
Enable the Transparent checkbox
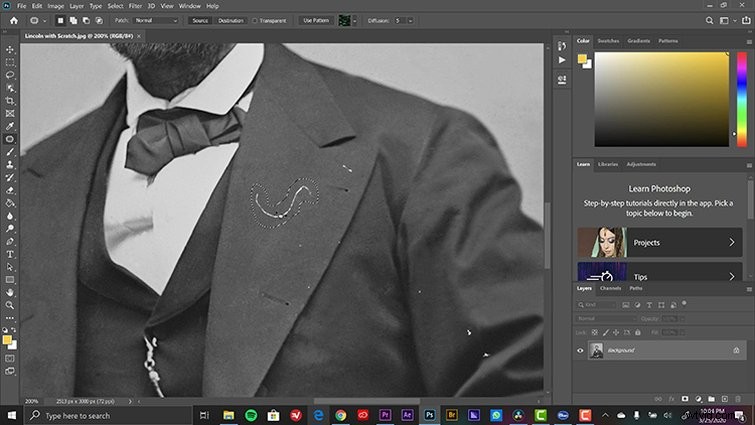tap(255, 21)
